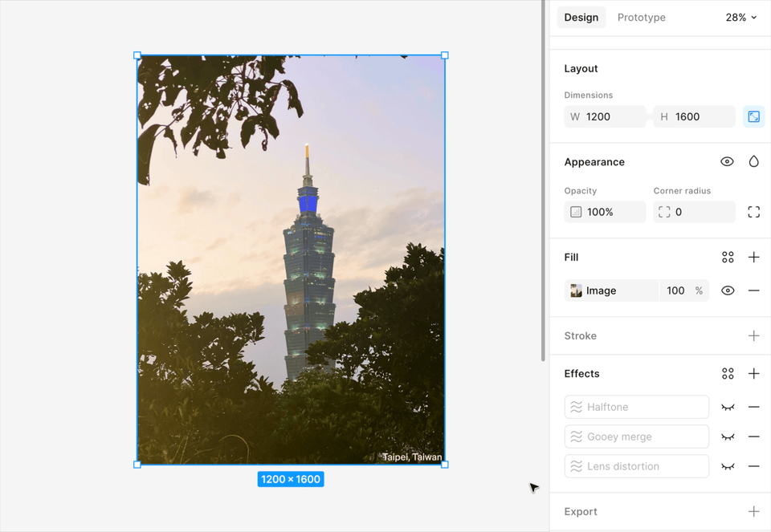Add an export setting with plus icon
Image resolution: width=771 pixels, height=532 pixels.
point(753,511)
